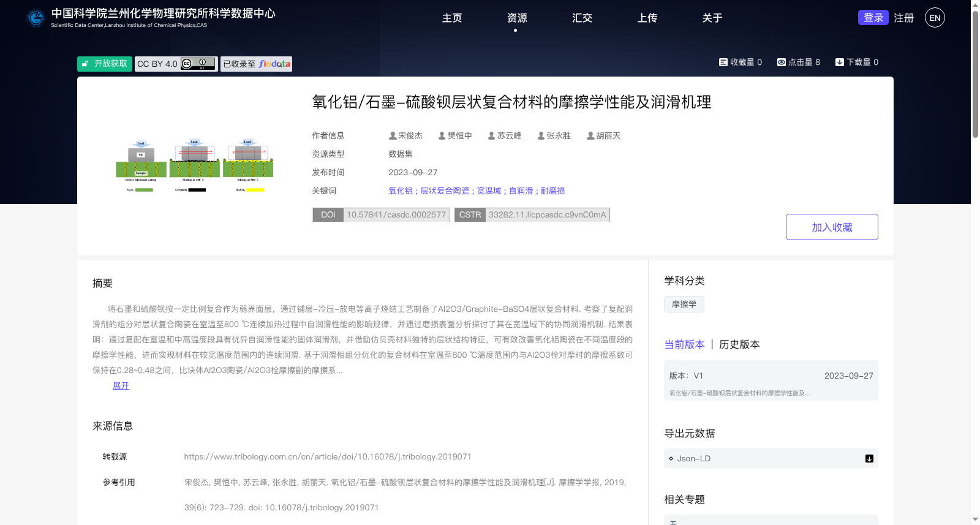The height and width of the screenshot is (525, 980).
Task: Click author name 宋俊杰
Action: pyautogui.click(x=410, y=135)
